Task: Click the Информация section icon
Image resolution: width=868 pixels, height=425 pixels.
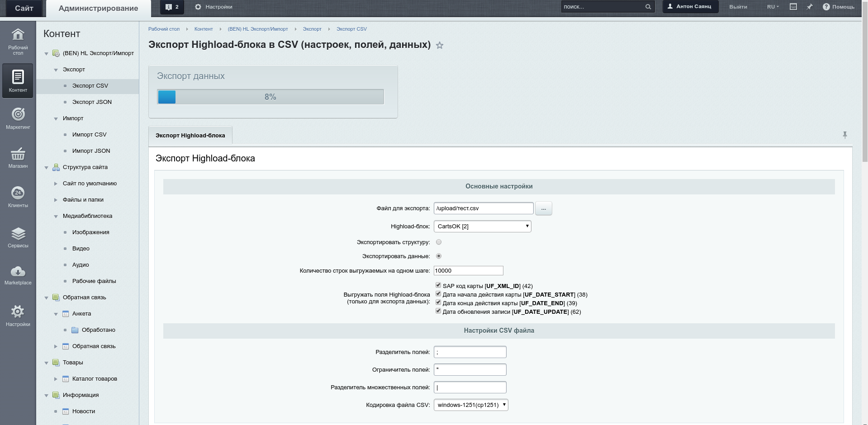Action: pyautogui.click(x=56, y=395)
